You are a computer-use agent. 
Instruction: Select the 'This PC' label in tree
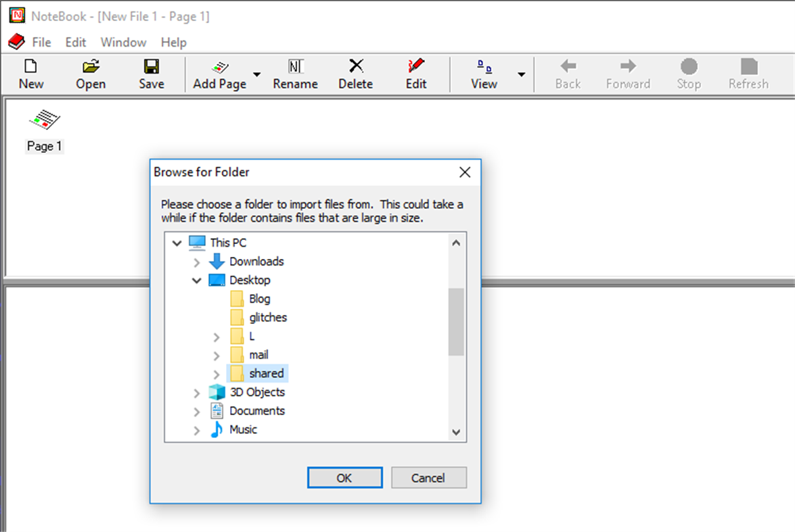click(228, 243)
